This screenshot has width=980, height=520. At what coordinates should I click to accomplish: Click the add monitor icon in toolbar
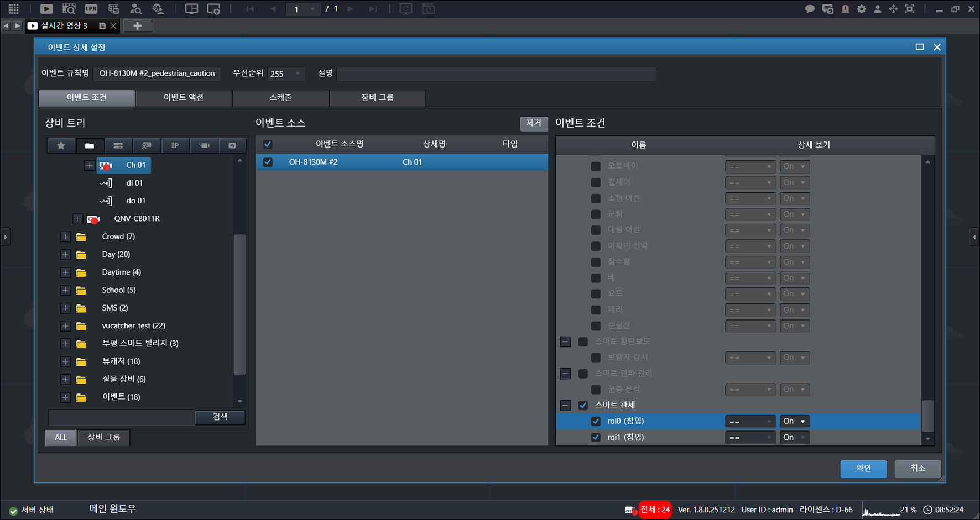click(x=213, y=9)
